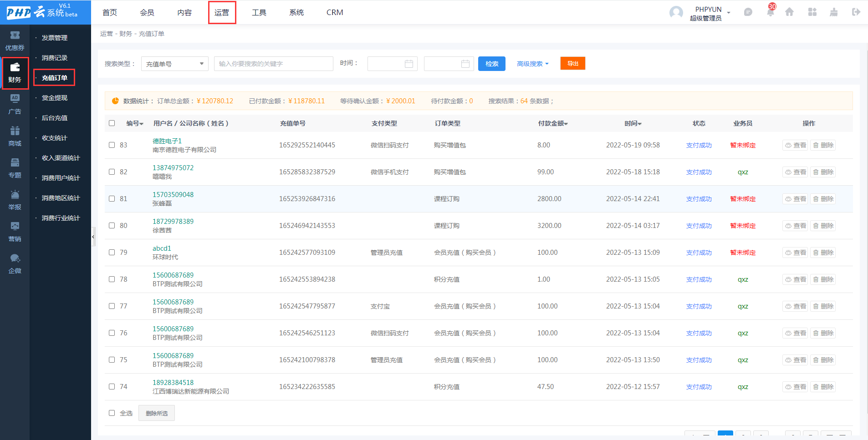This screenshot has height=440, width=868.
Task: Click the 删除所选 button
Action: (157, 413)
